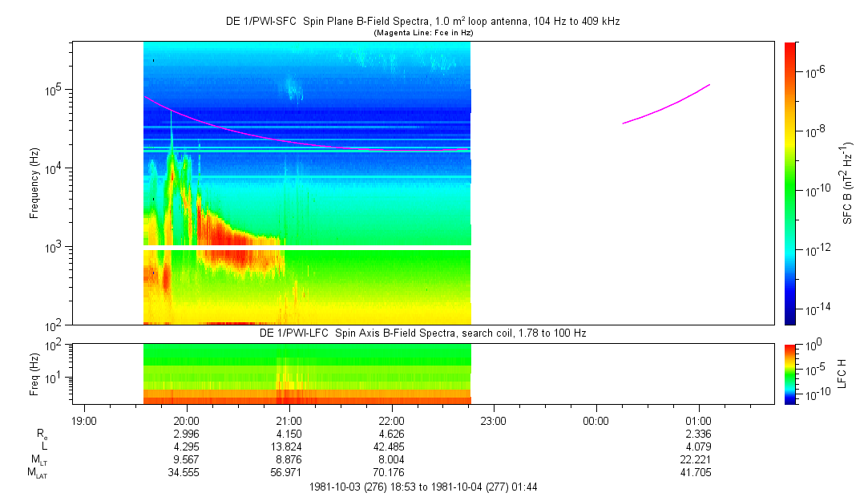Click the MLAT value 70.176
Viewport: 868px width, 497px height.
[391, 473]
